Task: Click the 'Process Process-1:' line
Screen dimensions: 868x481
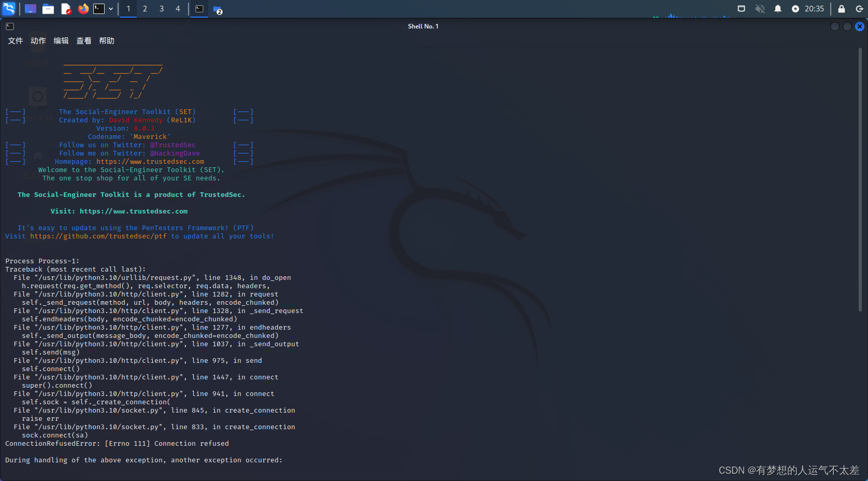Action: (42, 261)
